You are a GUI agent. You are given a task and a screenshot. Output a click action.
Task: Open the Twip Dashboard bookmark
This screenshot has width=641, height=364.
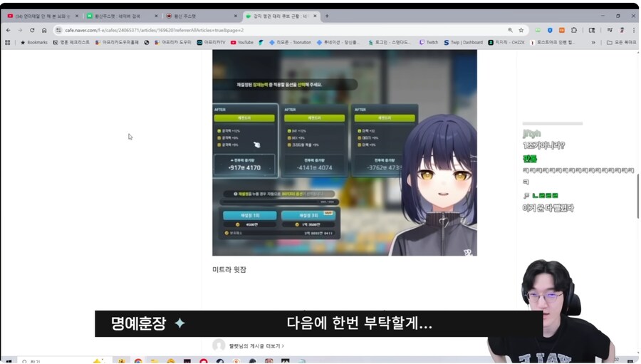(x=463, y=42)
